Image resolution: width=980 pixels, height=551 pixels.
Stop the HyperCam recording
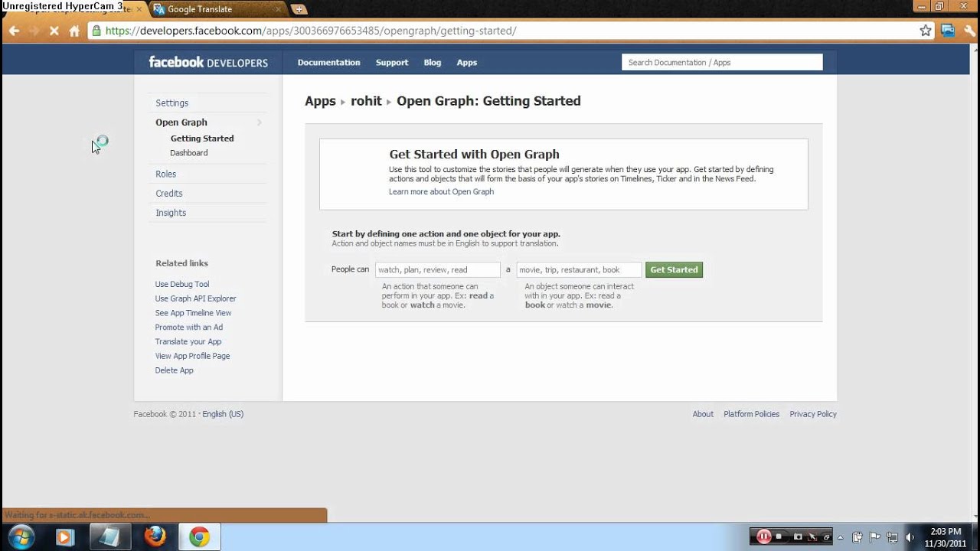click(779, 536)
